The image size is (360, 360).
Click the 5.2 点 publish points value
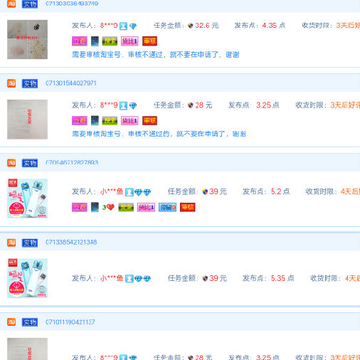[280, 192]
